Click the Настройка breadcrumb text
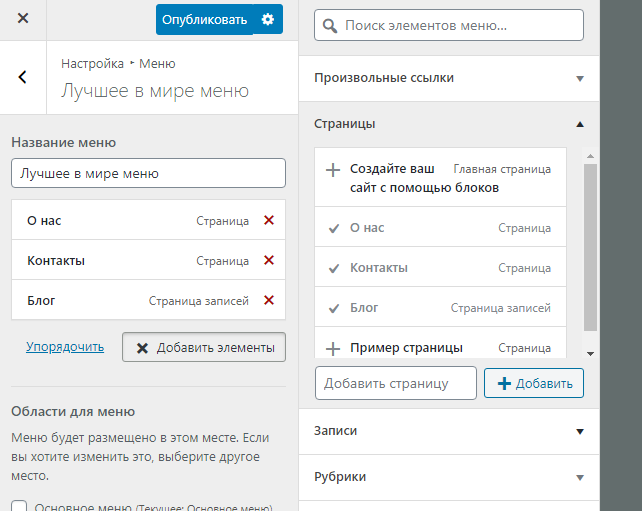 pyautogui.click(x=93, y=63)
